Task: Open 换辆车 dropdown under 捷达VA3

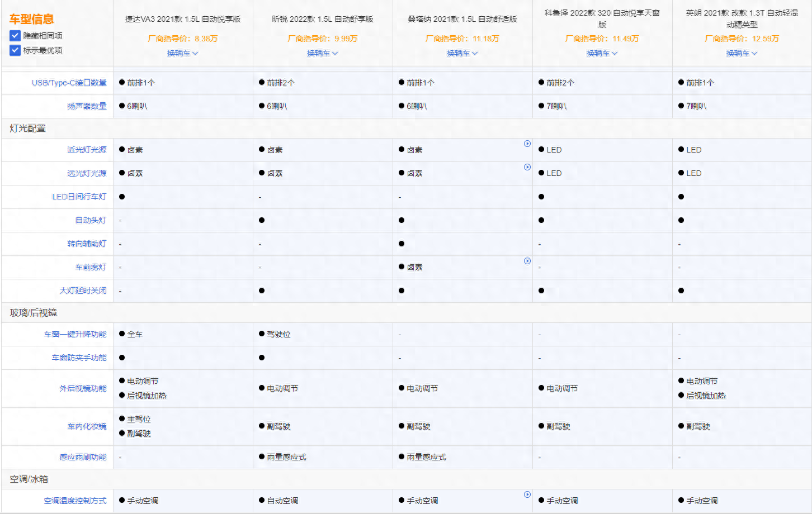Action: click(x=183, y=53)
